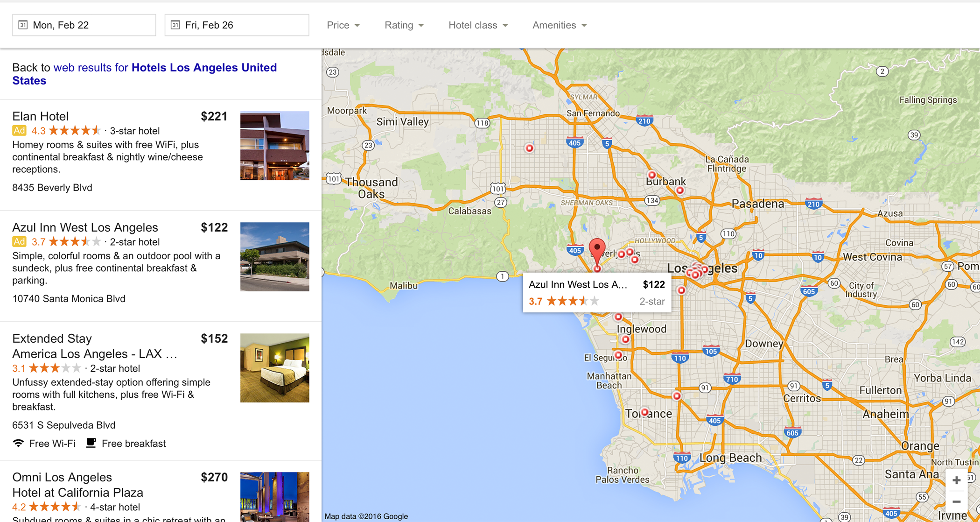Zoom in on the map

(957, 480)
